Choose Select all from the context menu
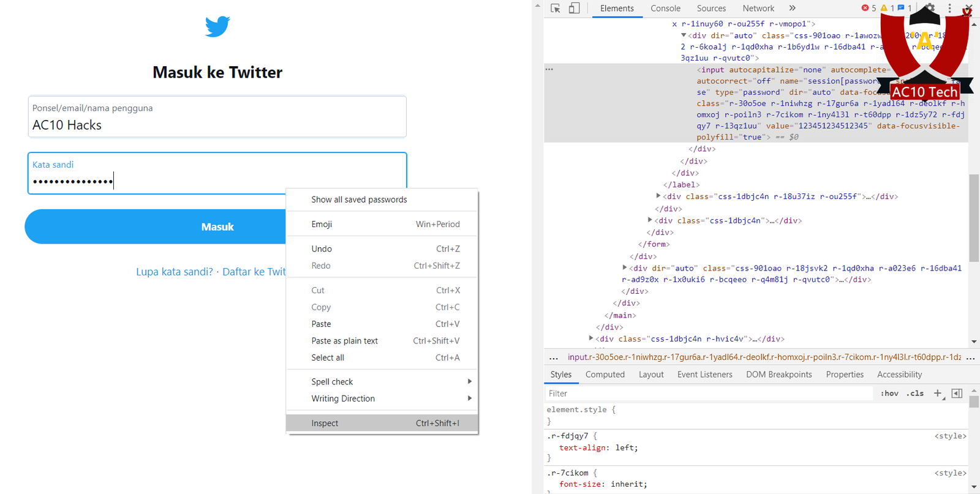Screen dimensions: 980x494 point(382,357)
